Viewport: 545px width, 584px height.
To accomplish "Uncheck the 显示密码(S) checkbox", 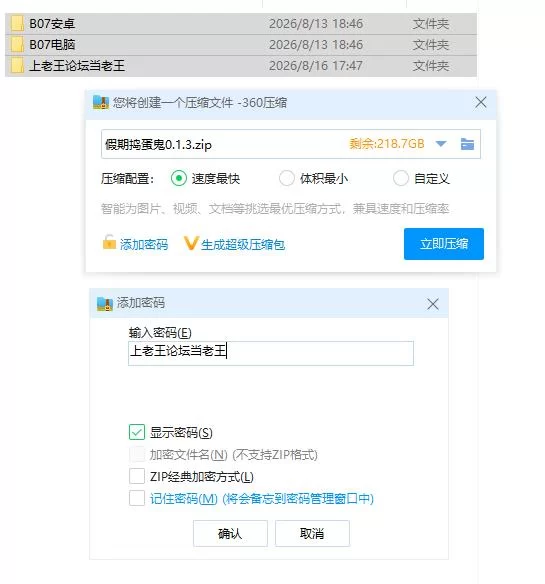I will pos(137,432).
